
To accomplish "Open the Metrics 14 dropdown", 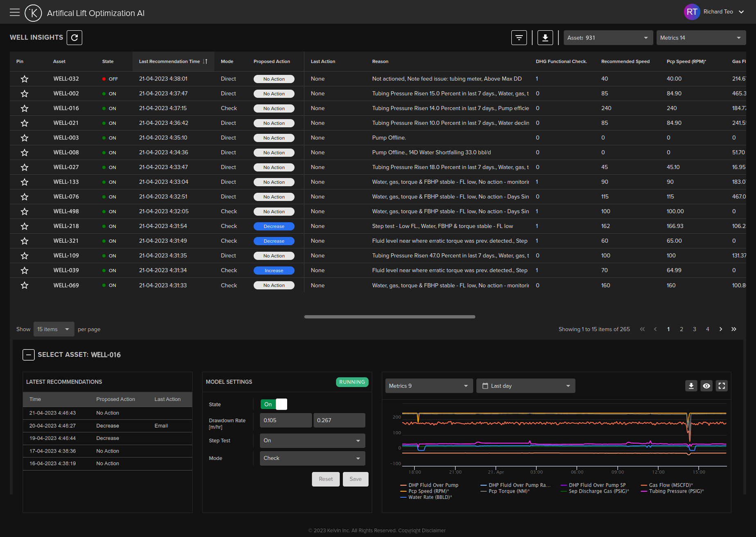I will click(701, 38).
